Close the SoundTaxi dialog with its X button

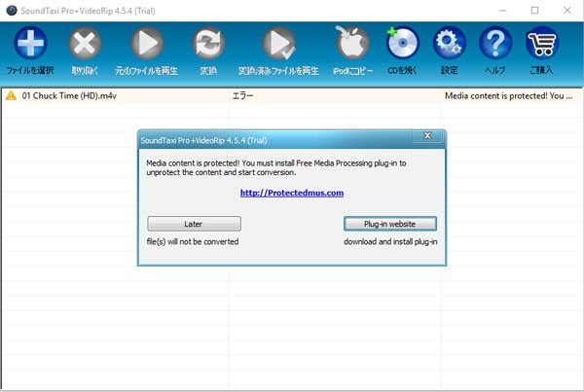point(427,135)
